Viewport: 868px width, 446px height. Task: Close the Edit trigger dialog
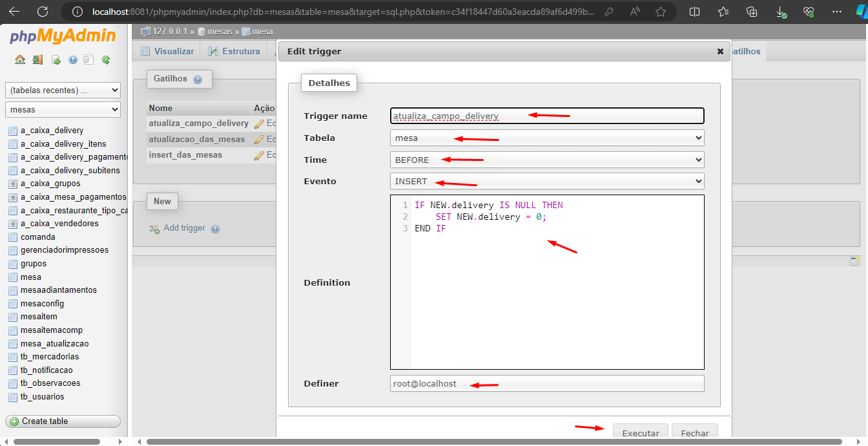point(720,52)
